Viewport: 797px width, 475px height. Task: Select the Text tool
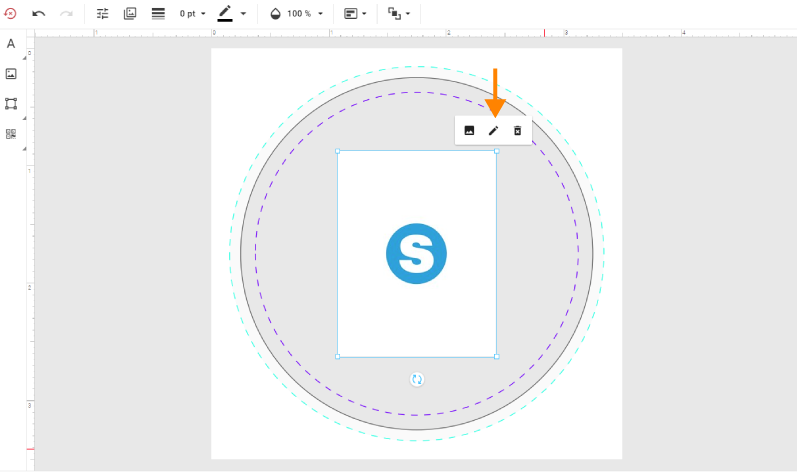tap(11, 44)
